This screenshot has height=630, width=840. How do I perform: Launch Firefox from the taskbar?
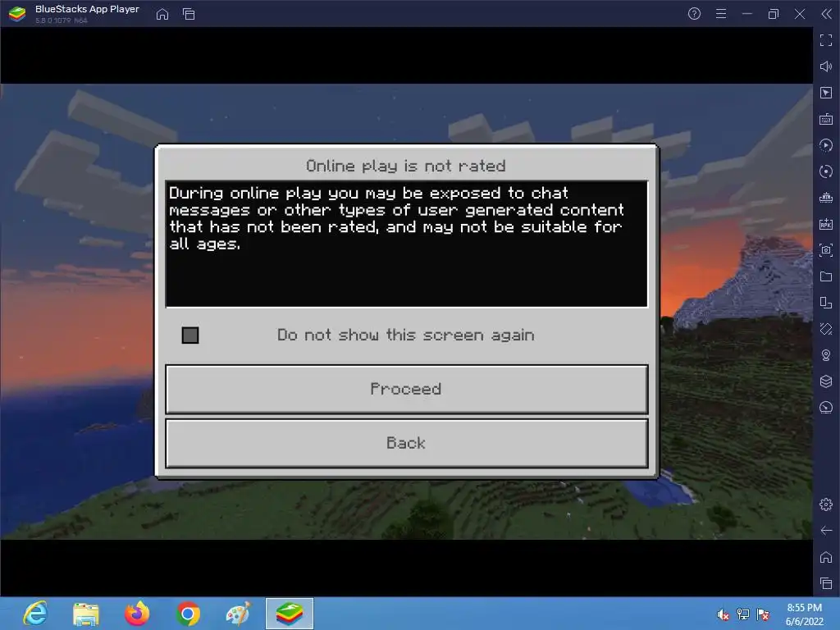pos(137,614)
